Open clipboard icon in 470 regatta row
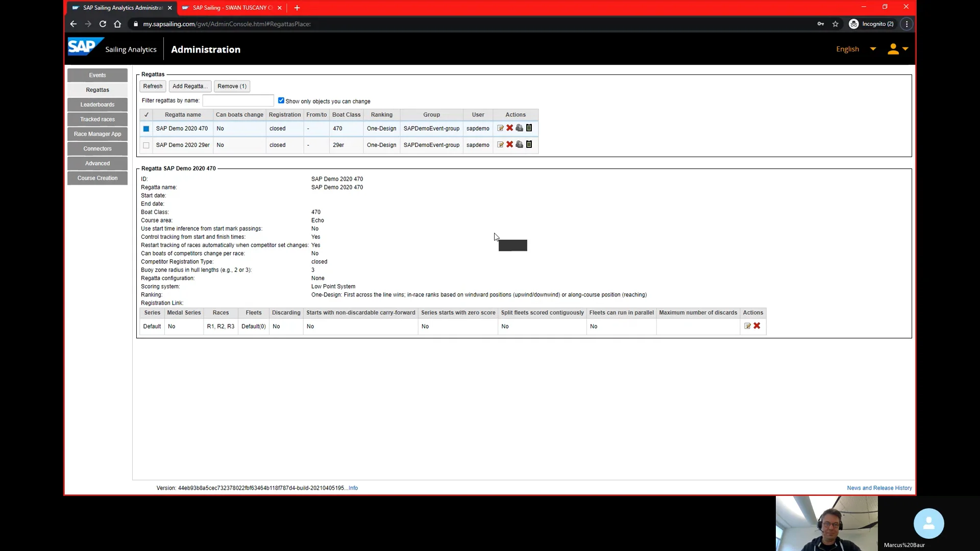Screen dimensions: 980x551 click(529, 129)
